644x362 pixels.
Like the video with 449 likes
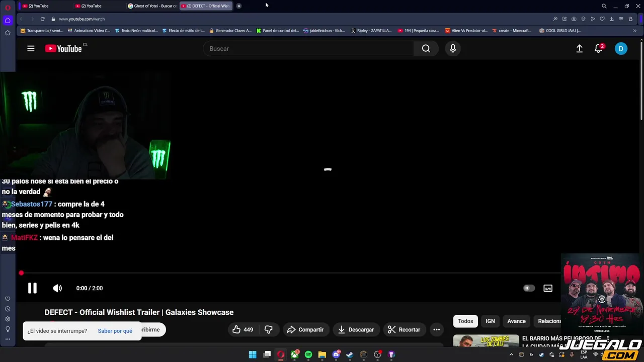[x=243, y=330]
